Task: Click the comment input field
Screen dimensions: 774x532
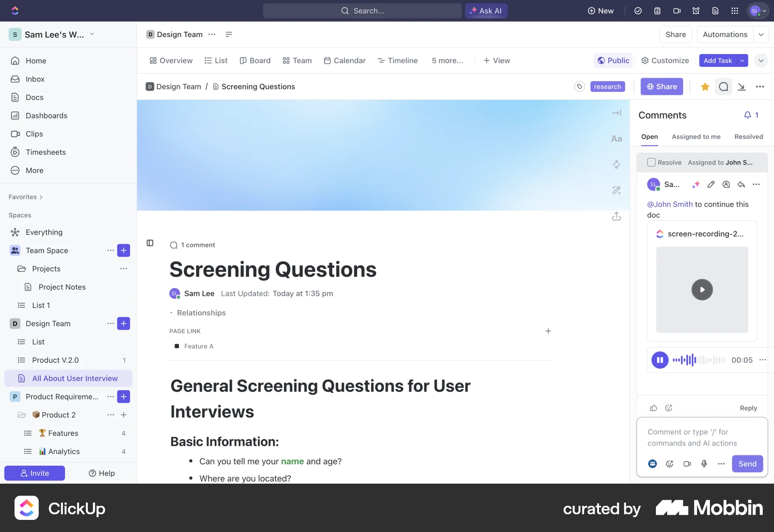Action: (701, 437)
